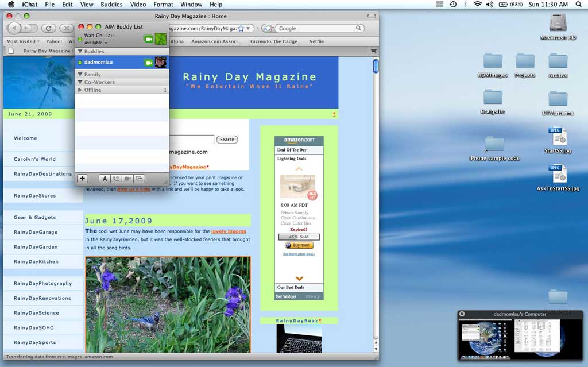Collapse the Co-Workers group

click(x=80, y=82)
